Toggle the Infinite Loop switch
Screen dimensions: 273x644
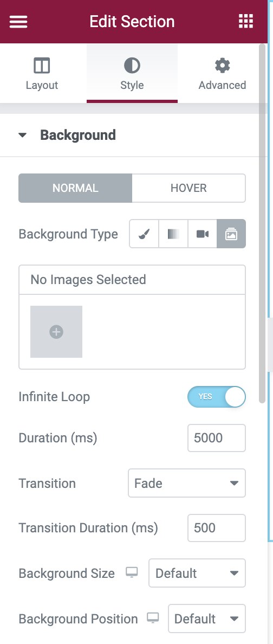pos(216,397)
